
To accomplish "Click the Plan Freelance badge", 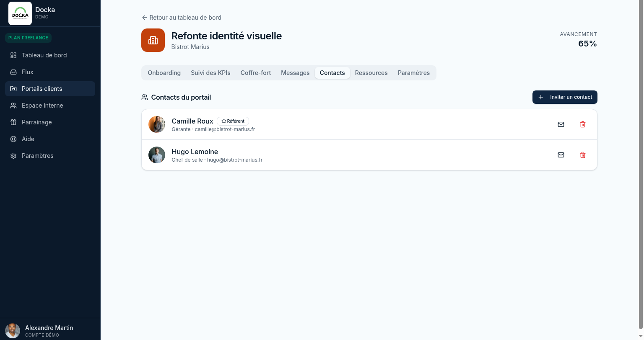I will coord(28,38).
